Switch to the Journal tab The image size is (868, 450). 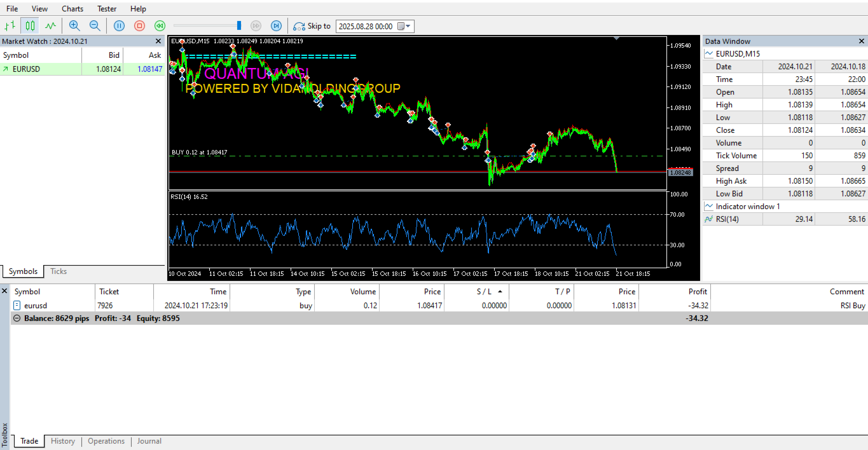click(149, 441)
